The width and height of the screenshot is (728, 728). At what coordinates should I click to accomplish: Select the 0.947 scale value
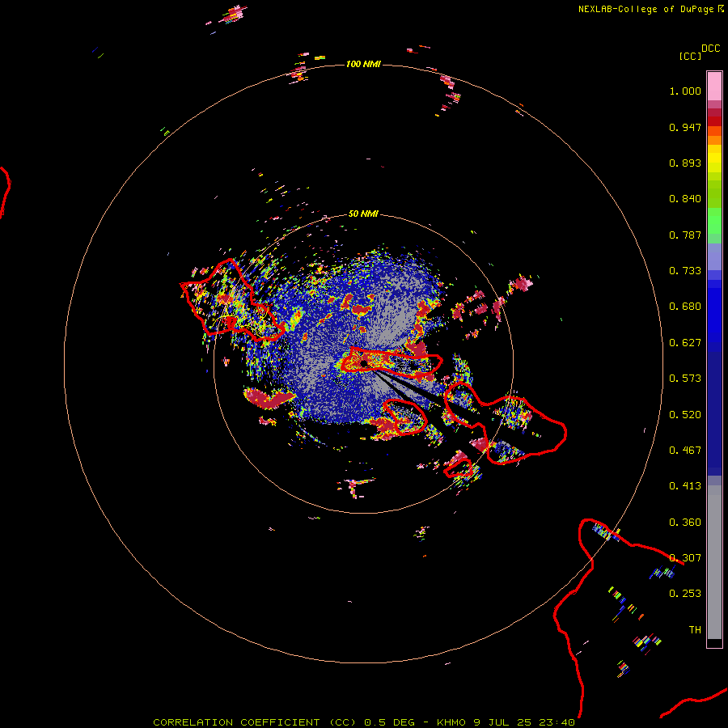[685, 127]
